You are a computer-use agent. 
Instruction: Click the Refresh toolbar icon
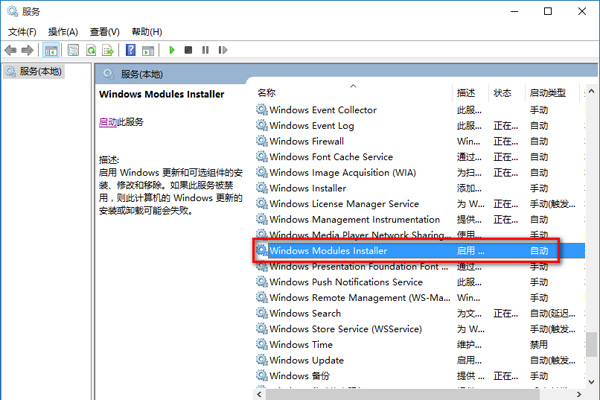(91, 50)
